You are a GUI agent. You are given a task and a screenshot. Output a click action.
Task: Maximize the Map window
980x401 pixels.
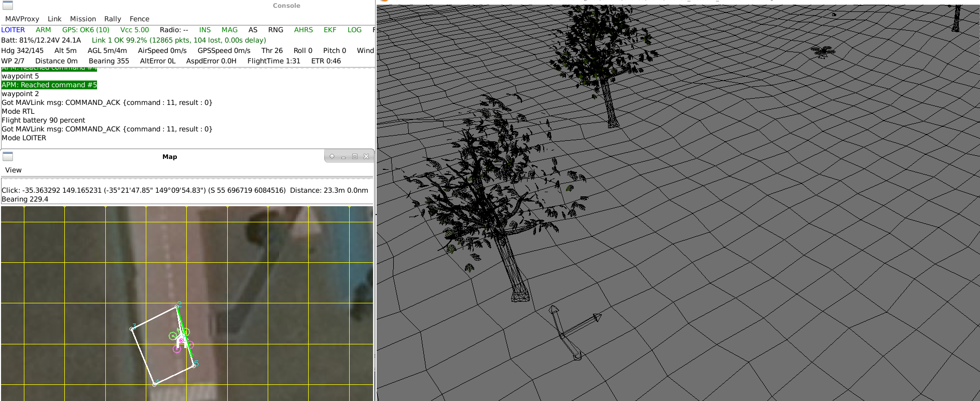pos(355,156)
